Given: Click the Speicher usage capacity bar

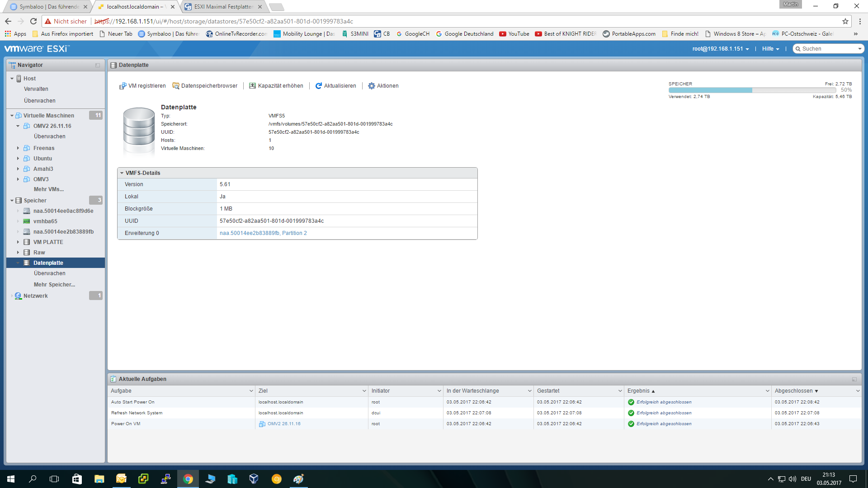Looking at the screenshot, I should point(752,90).
